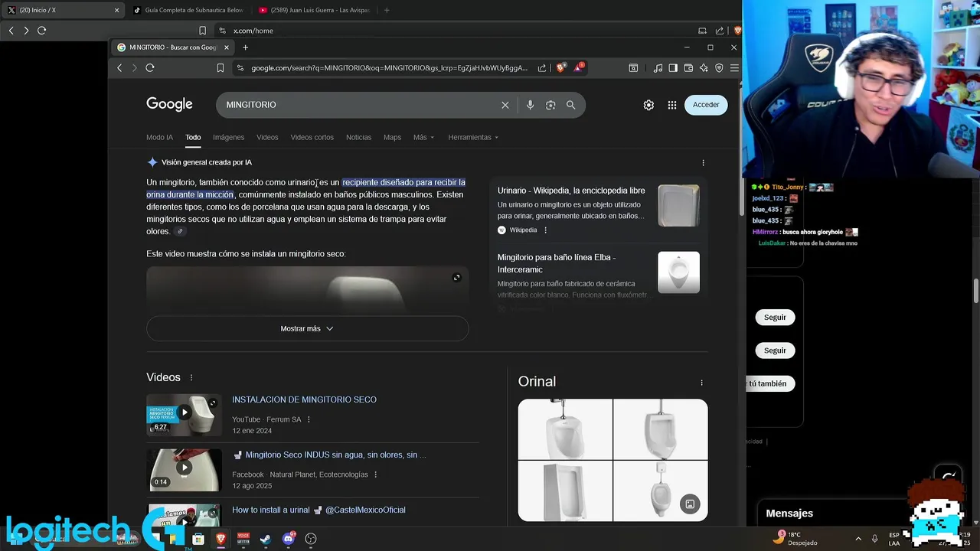Open Brave VPN shield icon

click(719, 68)
